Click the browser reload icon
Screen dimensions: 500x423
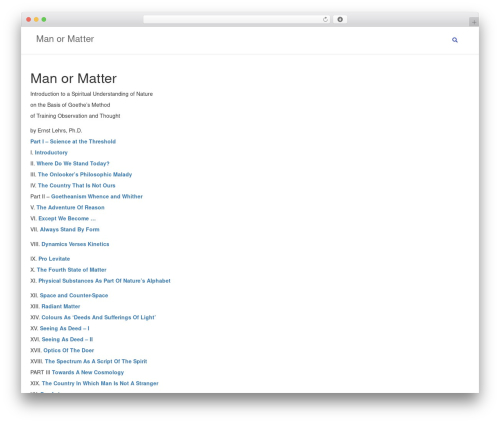tap(325, 20)
